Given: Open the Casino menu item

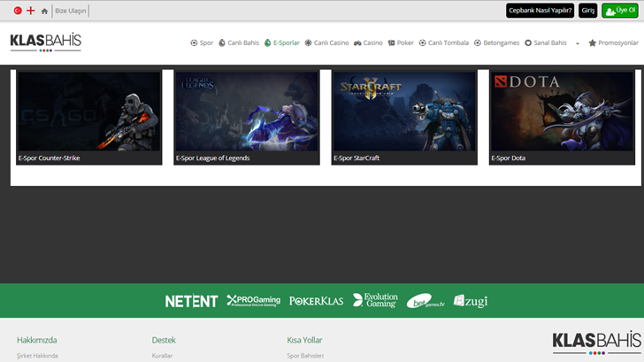Looking at the screenshot, I should [x=372, y=42].
